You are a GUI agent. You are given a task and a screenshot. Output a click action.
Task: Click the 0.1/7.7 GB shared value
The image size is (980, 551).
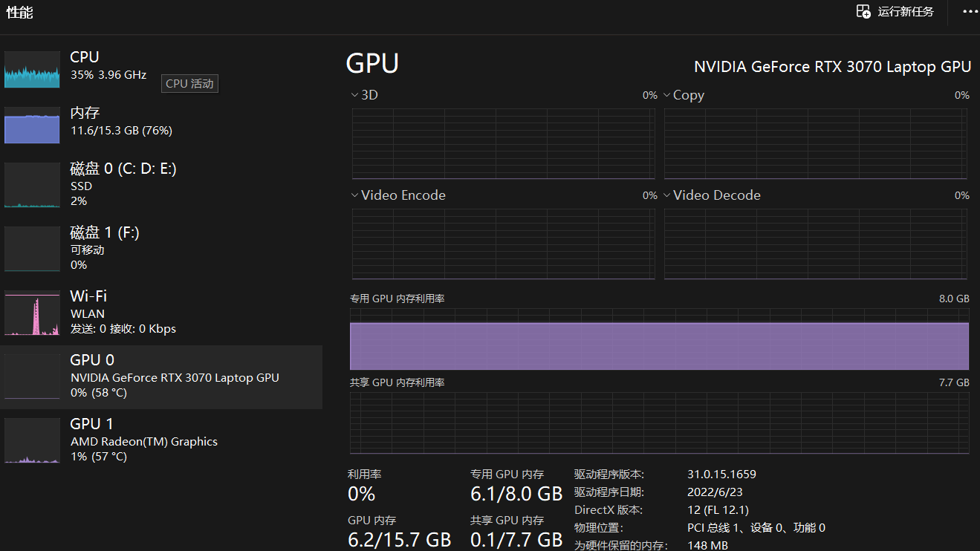[516, 540]
